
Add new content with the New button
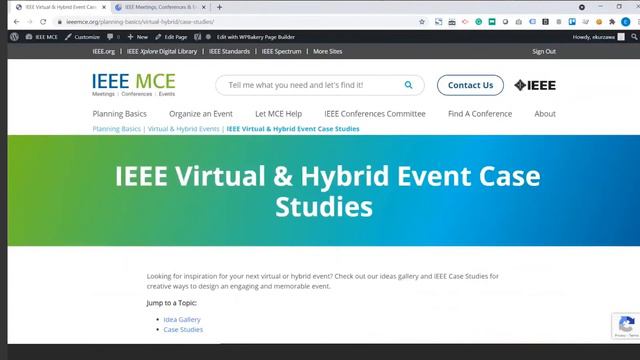click(138, 37)
